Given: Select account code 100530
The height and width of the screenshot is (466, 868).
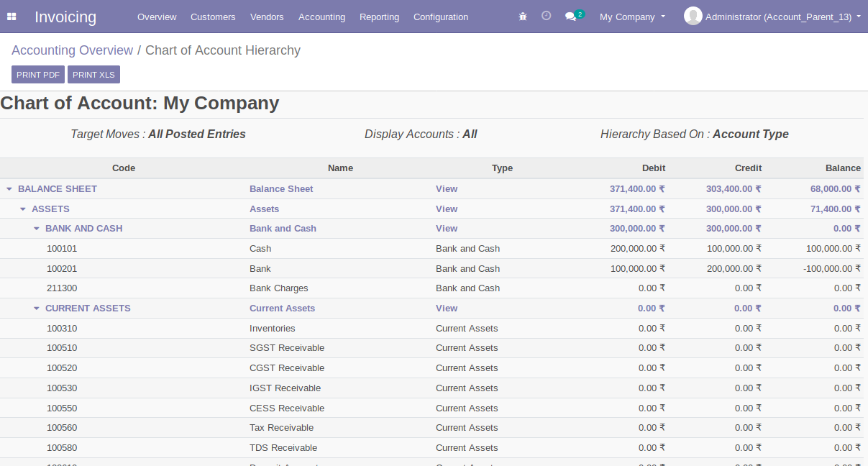Looking at the screenshot, I should point(62,388).
